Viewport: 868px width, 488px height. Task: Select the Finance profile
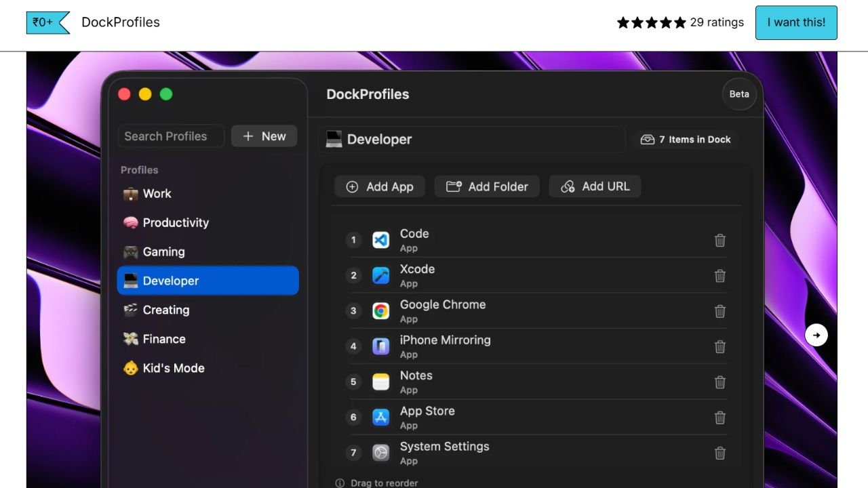(x=208, y=339)
